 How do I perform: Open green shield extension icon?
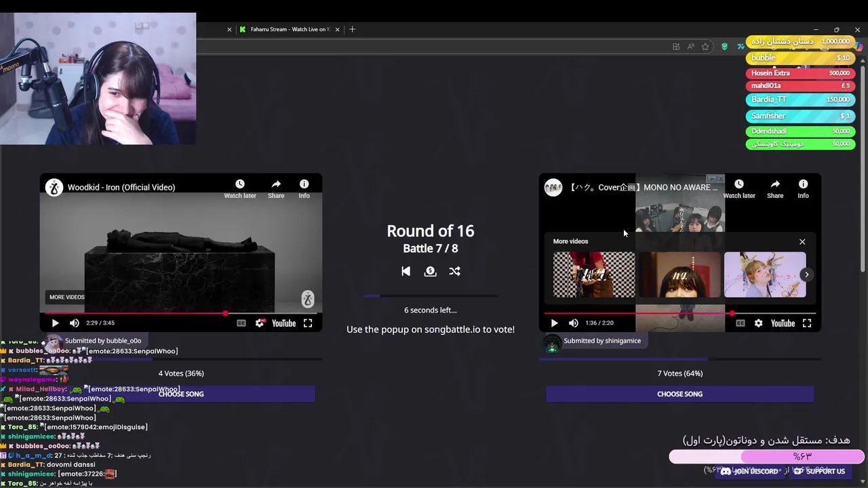[724, 47]
